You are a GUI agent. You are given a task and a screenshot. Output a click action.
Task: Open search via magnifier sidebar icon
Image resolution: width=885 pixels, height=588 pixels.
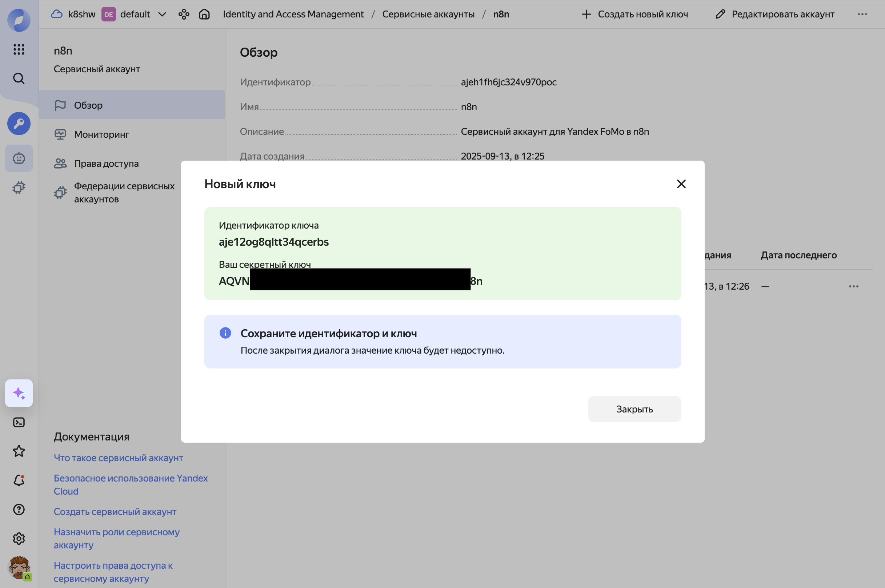pyautogui.click(x=19, y=78)
